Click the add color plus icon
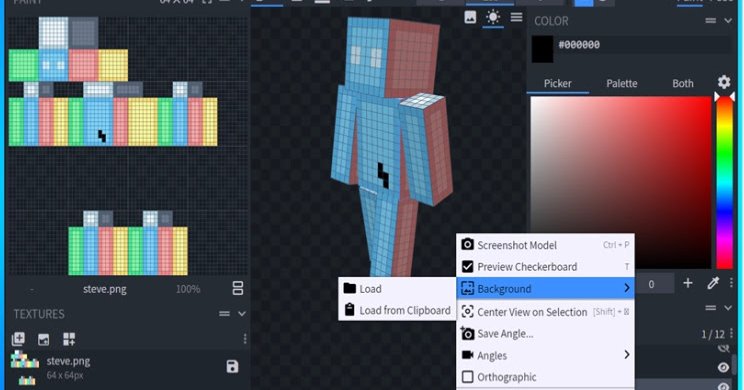The image size is (744, 390). tap(688, 283)
